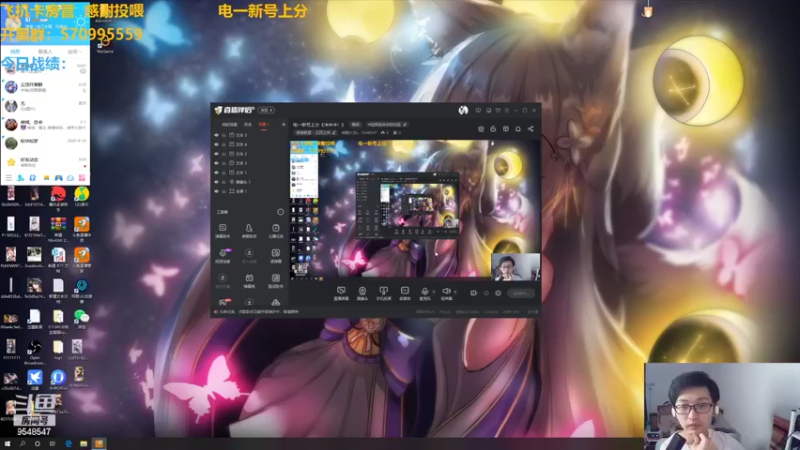
Task: Switch to the 联系人 tab in QQ window
Action: pyautogui.click(x=45, y=52)
